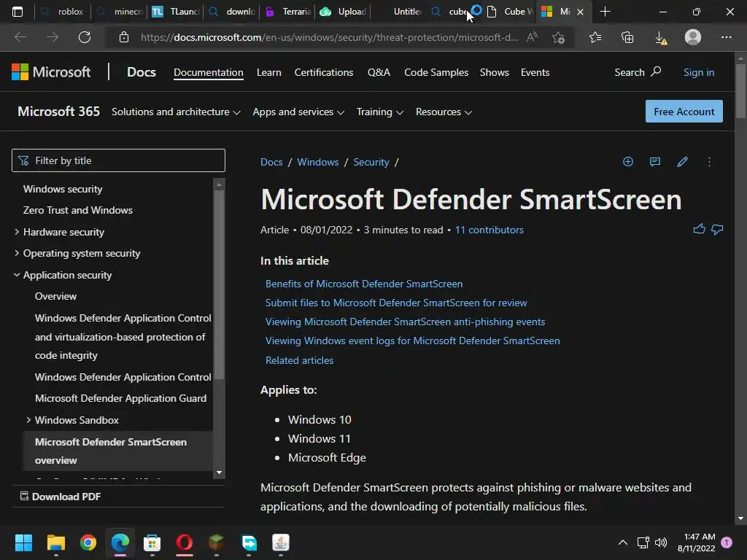Open the Windows Start menu
Screen dimensions: 747x560
pyautogui.click(x=24, y=542)
